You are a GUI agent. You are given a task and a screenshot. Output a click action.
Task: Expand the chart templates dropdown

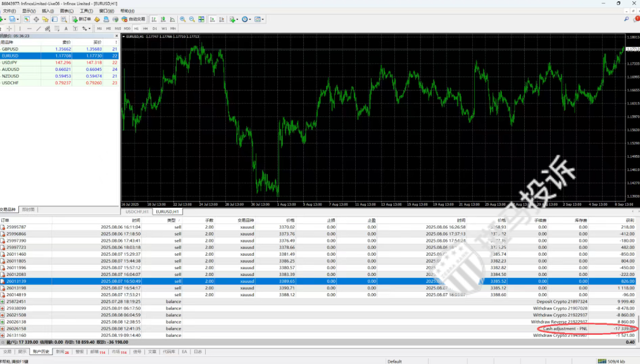(260, 19)
